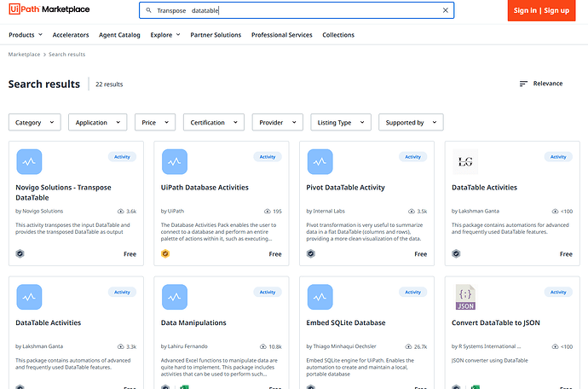The image size is (588, 389).
Task: Expand the Category filter dropdown
Action: 34,122
